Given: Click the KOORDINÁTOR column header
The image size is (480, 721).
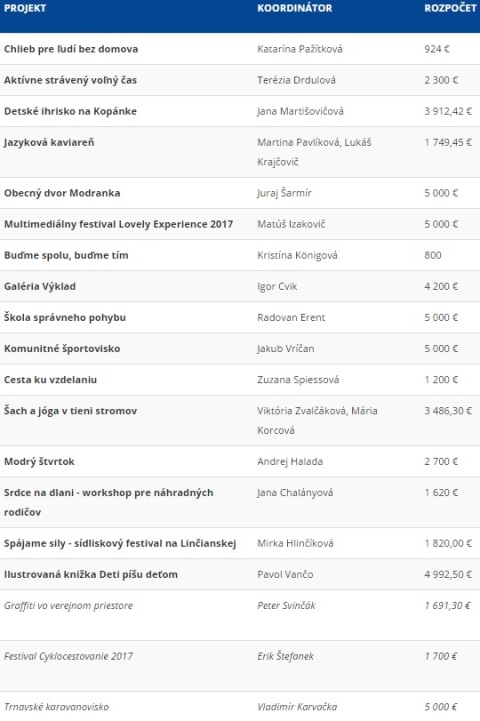Looking at the screenshot, I should pos(295,8).
